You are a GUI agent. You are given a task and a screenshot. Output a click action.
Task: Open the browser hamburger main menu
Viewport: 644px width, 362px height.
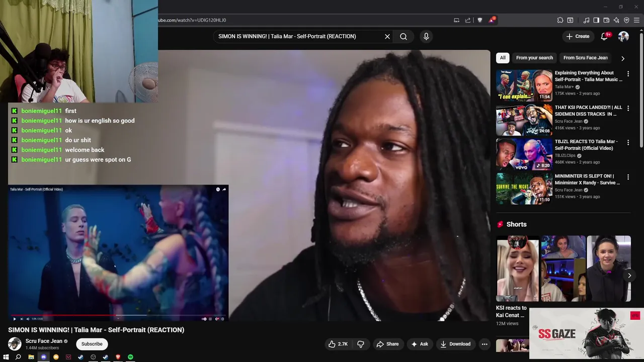(x=636, y=20)
